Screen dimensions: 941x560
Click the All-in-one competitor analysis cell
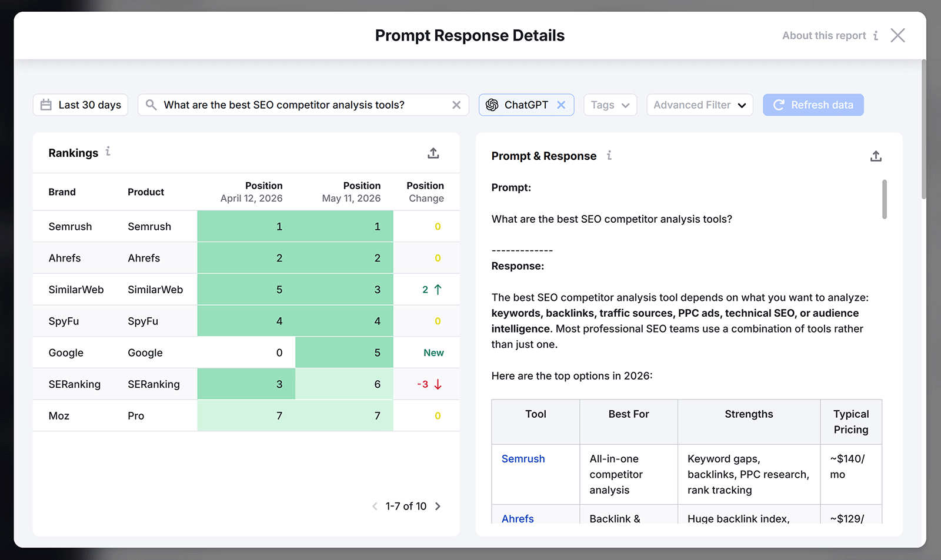pyautogui.click(x=629, y=474)
